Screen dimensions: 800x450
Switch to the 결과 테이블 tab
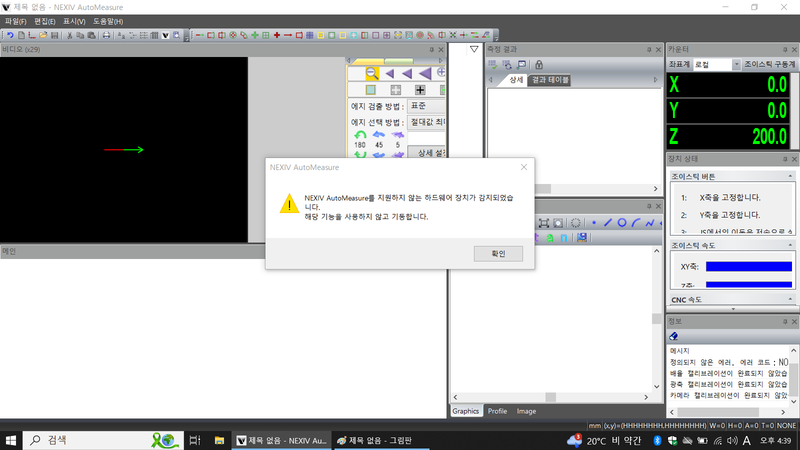point(550,80)
